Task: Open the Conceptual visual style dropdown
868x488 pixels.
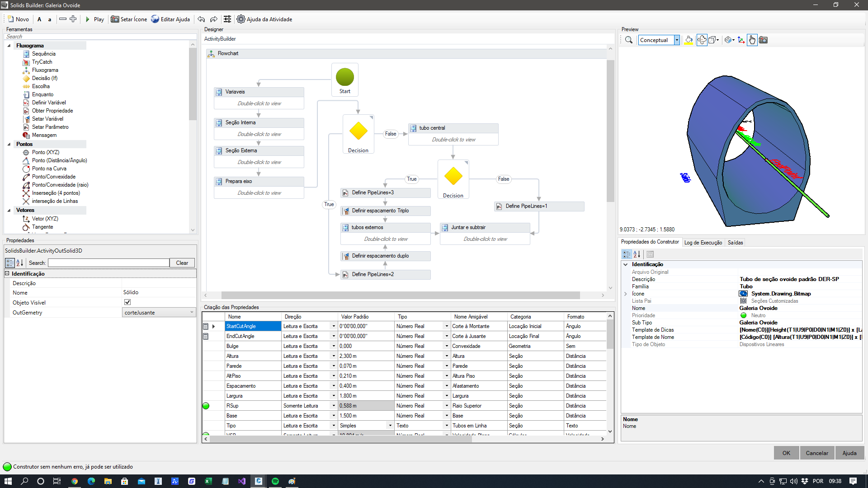Action: coord(677,40)
